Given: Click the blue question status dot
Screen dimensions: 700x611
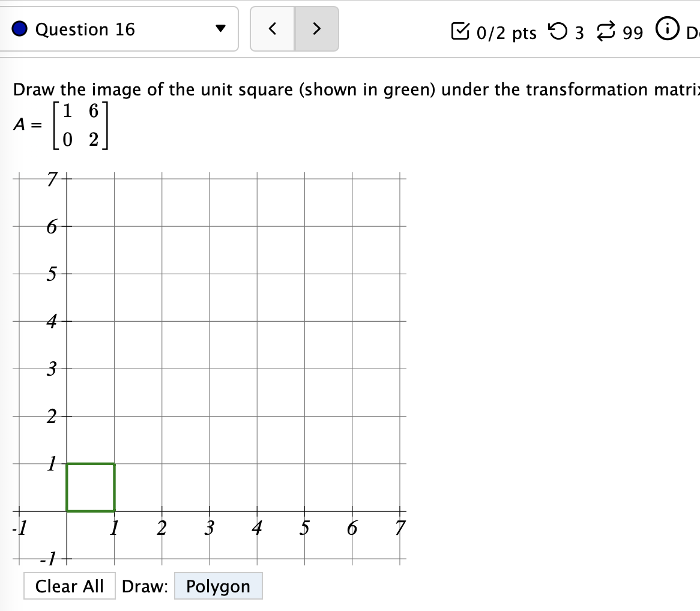Looking at the screenshot, I should (x=20, y=29).
